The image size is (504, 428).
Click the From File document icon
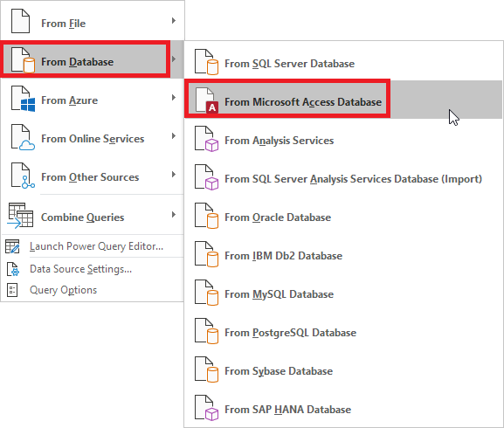(21, 21)
